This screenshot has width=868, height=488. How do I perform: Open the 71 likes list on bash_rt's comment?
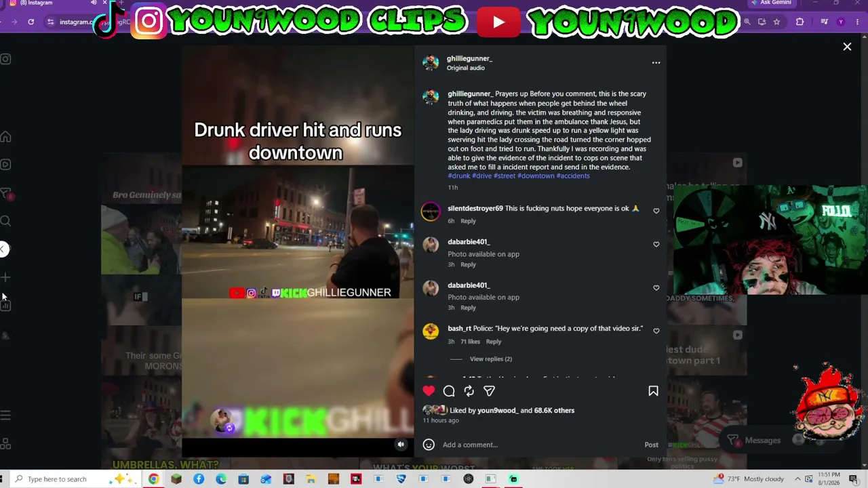pos(470,342)
